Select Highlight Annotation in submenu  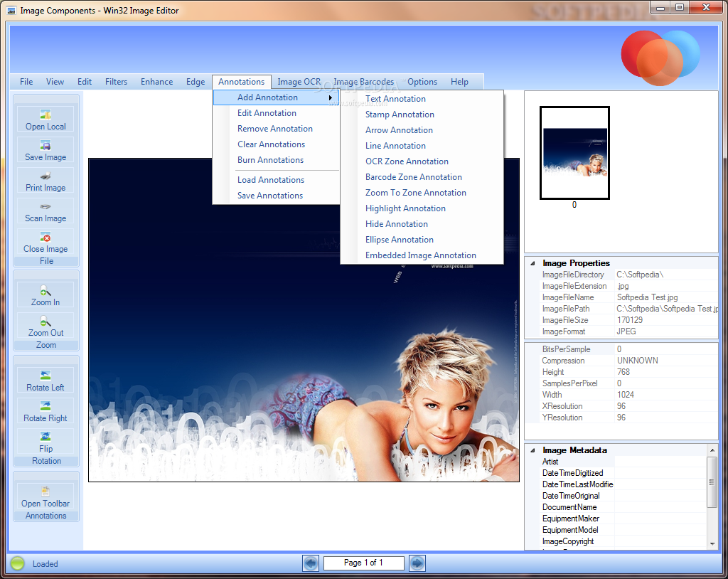pos(422,208)
